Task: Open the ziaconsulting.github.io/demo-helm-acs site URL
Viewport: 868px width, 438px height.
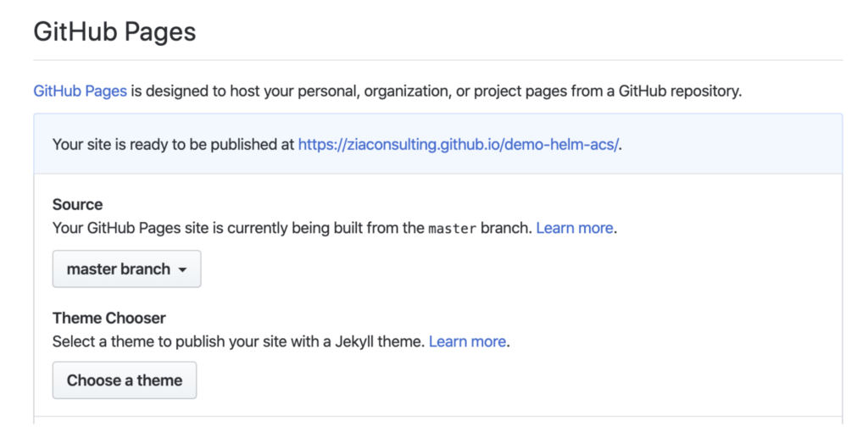Action: 459,144
